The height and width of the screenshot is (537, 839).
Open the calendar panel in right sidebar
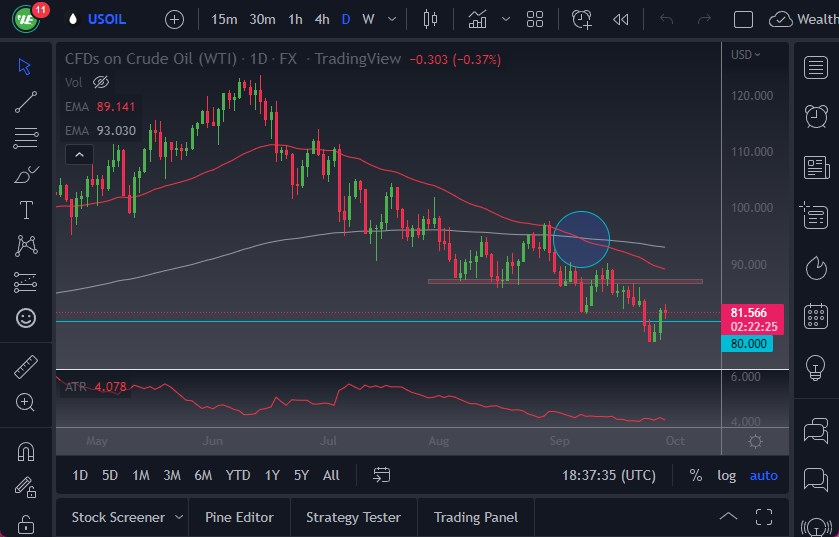pos(815,317)
